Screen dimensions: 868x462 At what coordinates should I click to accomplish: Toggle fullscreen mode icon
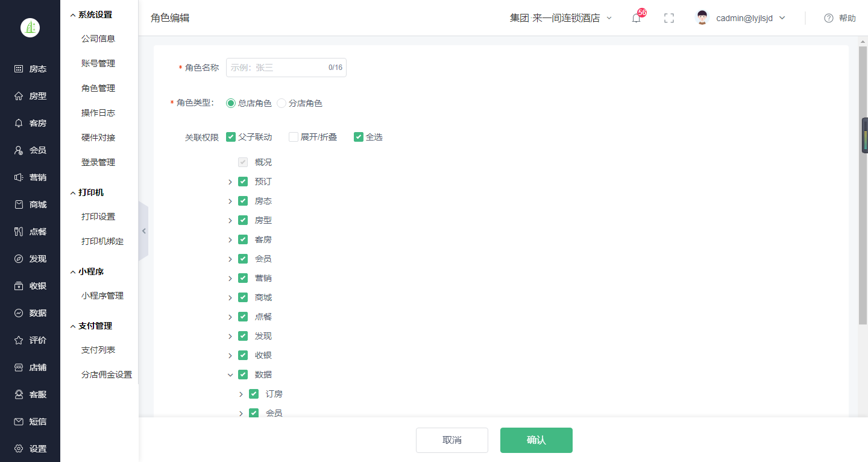point(668,18)
